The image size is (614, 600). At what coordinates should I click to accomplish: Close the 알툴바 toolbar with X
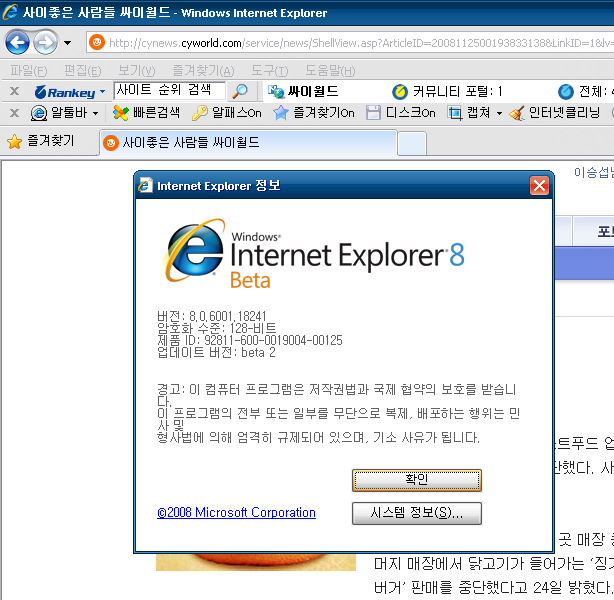14,113
